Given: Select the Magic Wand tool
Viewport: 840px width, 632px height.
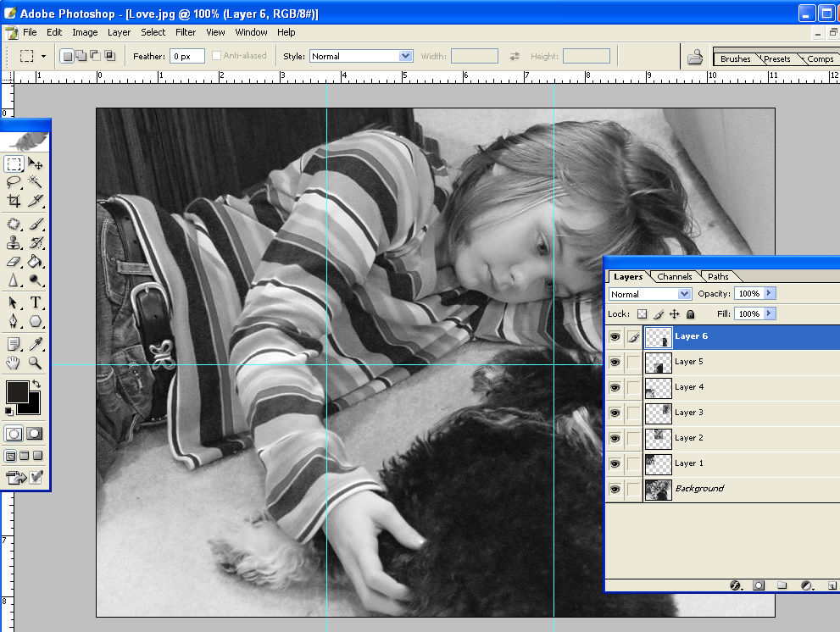Looking at the screenshot, I should pos(36,182).
